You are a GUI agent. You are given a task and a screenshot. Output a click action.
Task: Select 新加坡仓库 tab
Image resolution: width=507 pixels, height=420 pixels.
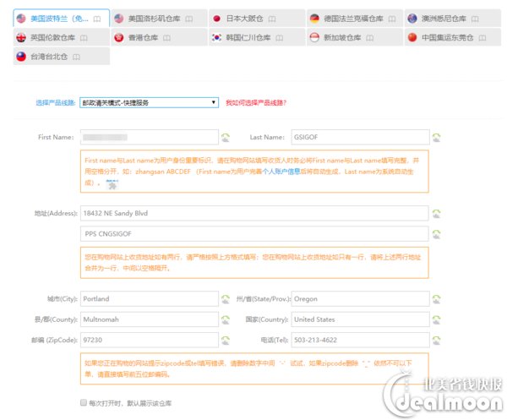click(355, 37)
